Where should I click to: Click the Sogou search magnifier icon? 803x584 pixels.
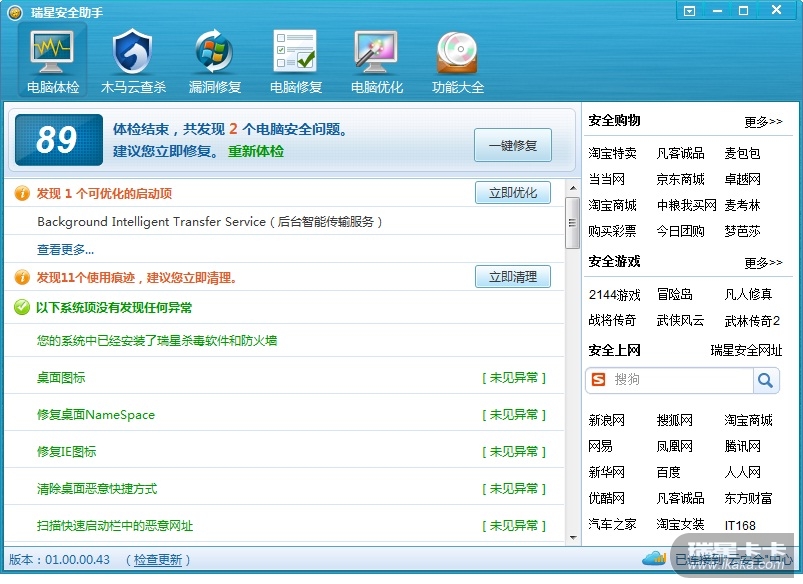click(x=766, y=380)
